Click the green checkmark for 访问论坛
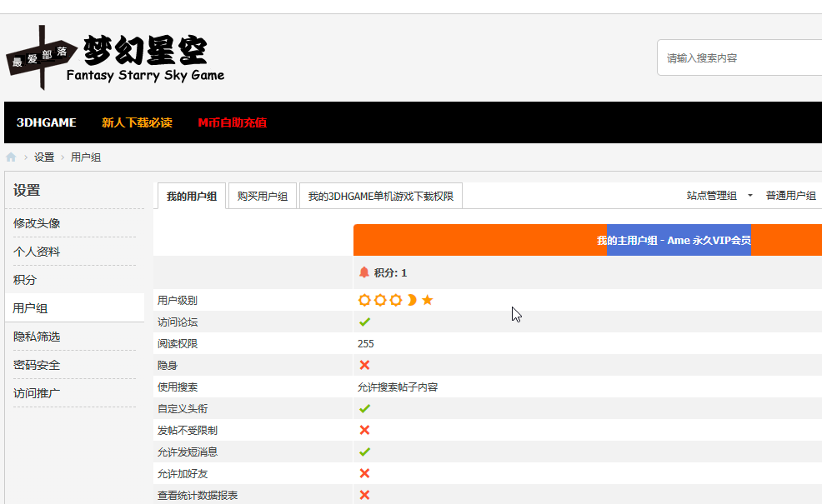This screenshot has width=822, height=504. pos(365,322)
